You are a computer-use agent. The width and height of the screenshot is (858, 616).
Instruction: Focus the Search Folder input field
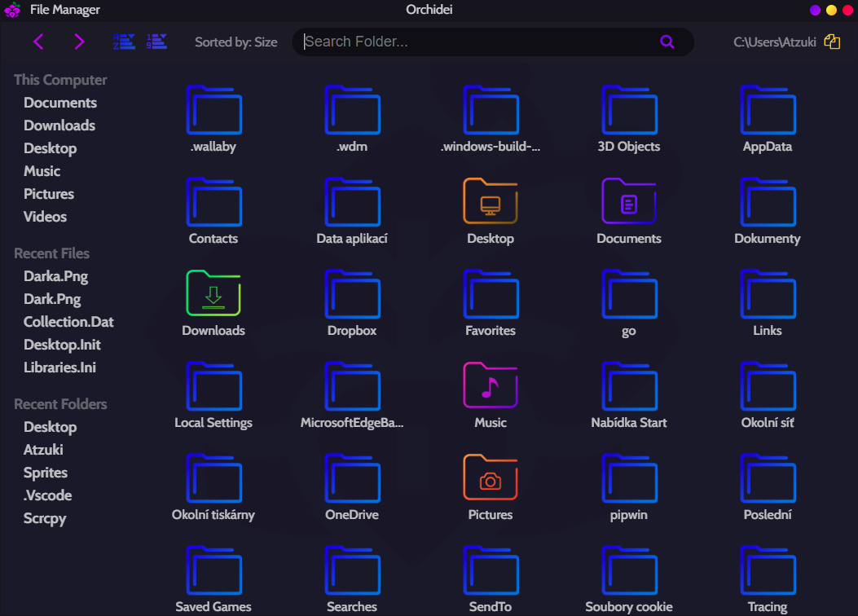(479, 42)
